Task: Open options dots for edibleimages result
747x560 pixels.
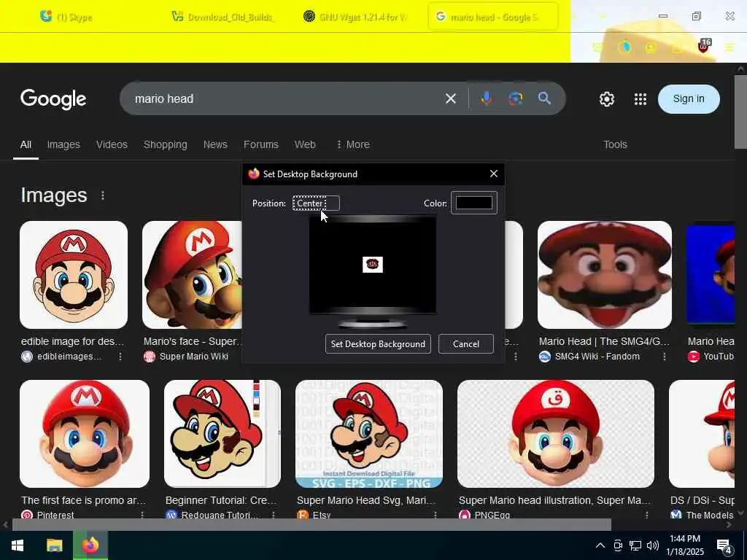Action: click(120, 356)
